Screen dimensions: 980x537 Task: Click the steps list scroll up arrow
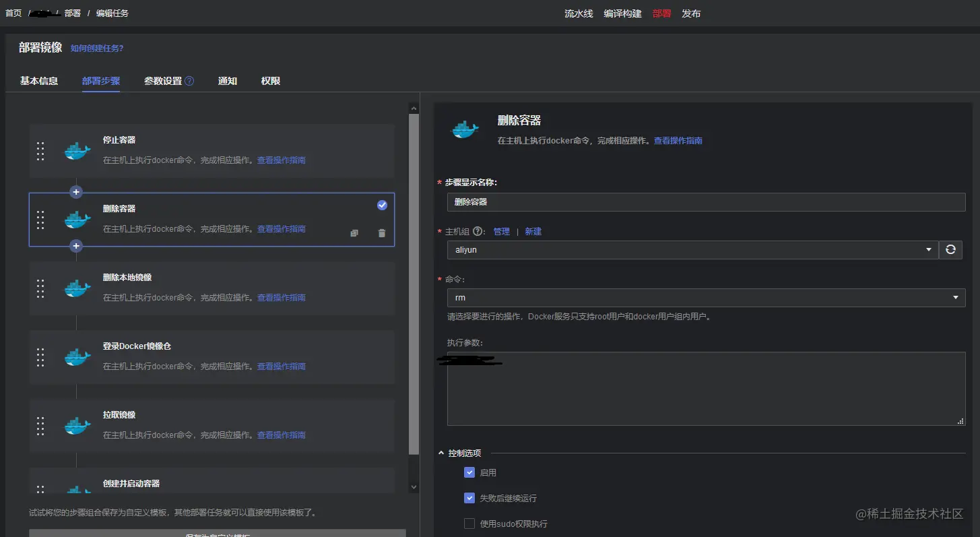[414, 108]
